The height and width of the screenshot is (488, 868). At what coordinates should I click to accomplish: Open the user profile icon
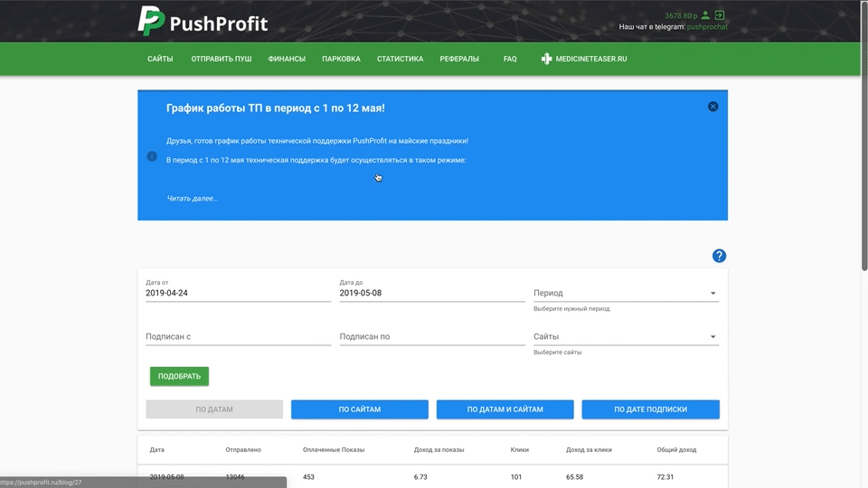[x=705, y=15]
